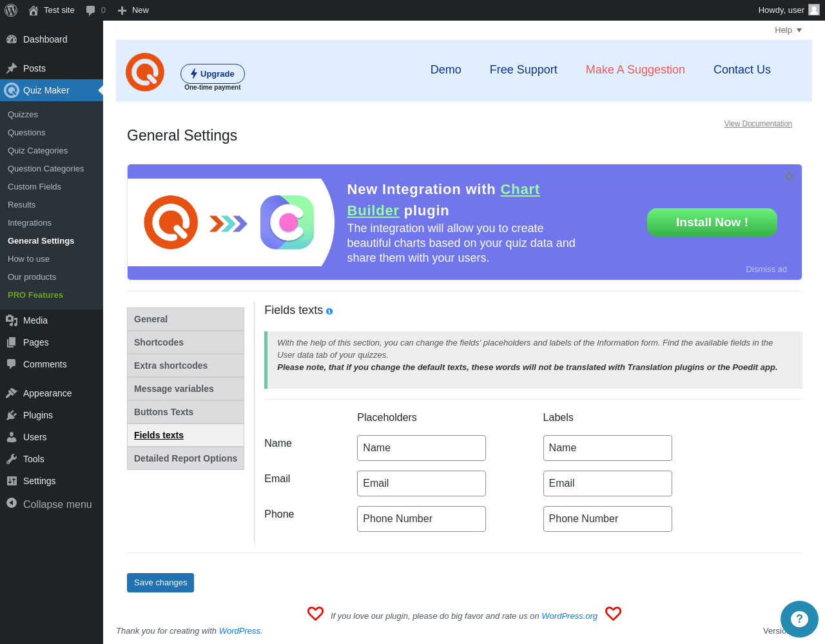Click the user avatar icon

[x=814, y=10]
